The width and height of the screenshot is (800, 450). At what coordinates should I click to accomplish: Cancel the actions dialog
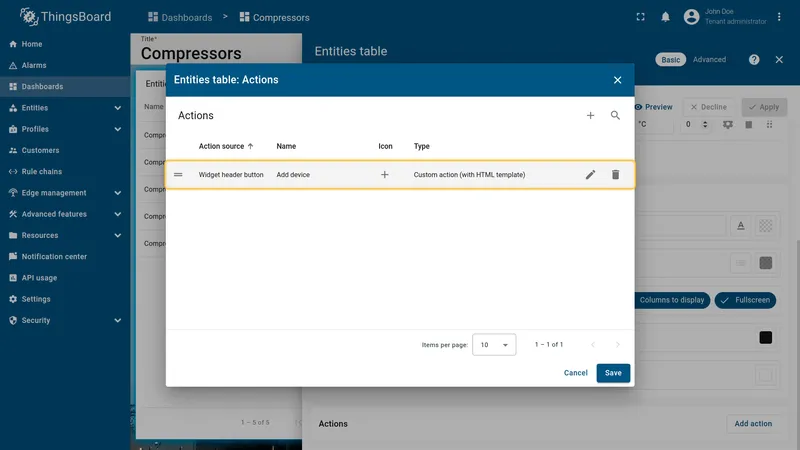click(576, 373)
